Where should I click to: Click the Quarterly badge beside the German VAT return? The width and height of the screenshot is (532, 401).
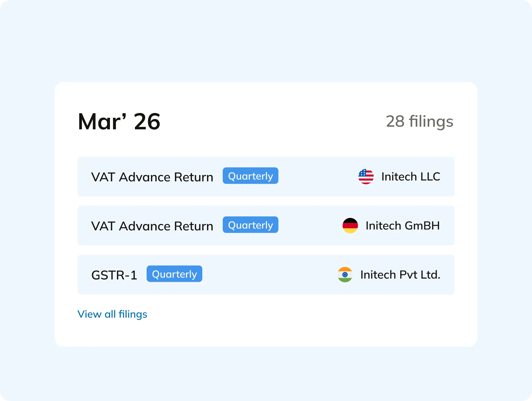(x=250, y=225)
